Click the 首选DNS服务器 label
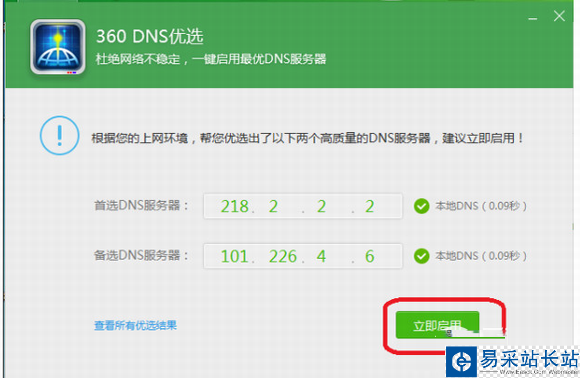Screen dimensions: 580x378 tap(141, 205)
